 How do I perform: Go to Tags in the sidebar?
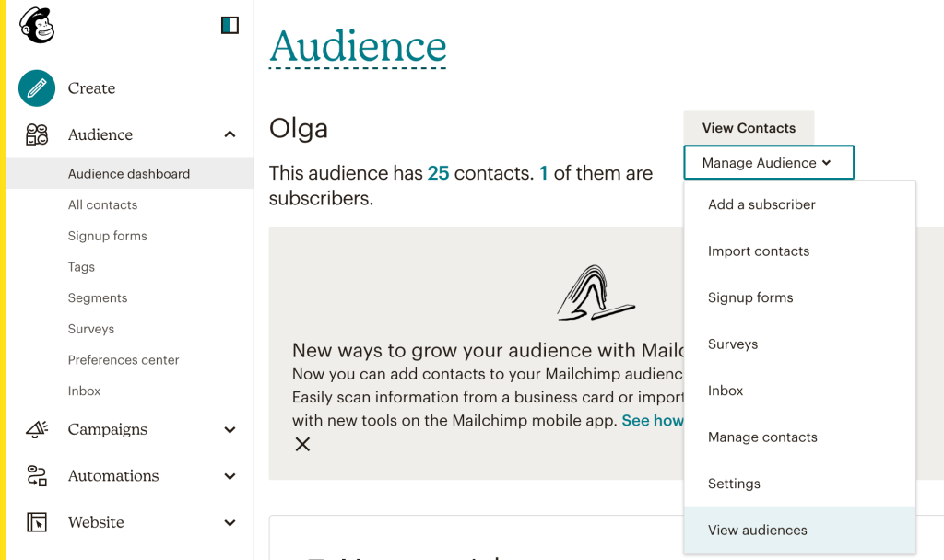point(79,267)
